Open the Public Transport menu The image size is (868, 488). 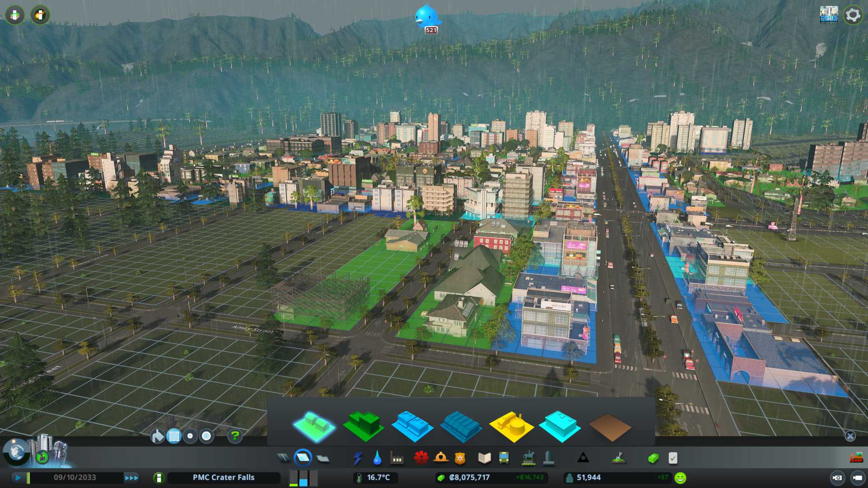pos(504,459)
